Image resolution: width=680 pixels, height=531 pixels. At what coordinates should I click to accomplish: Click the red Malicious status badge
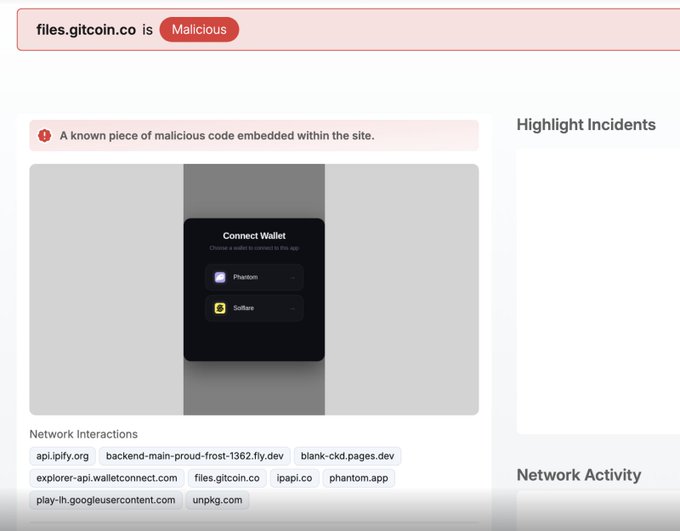click(x=199, y=30)
